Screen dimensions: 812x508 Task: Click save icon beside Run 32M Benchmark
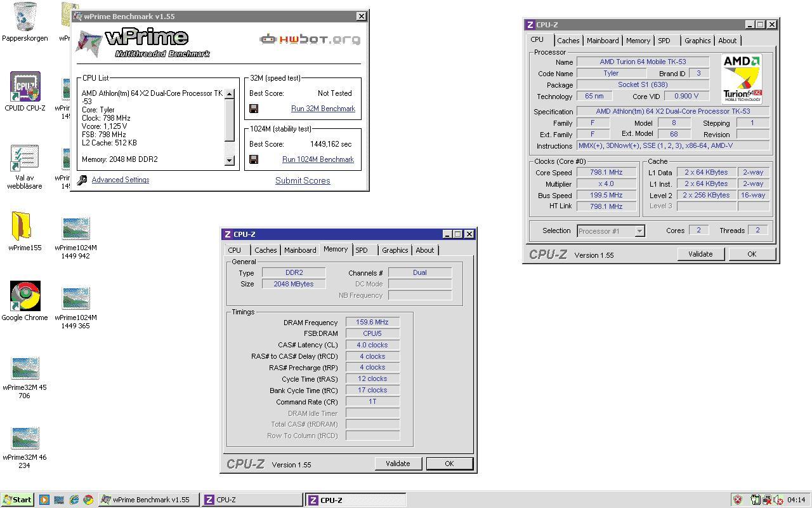pyautogui.click(x=254, y=109)
